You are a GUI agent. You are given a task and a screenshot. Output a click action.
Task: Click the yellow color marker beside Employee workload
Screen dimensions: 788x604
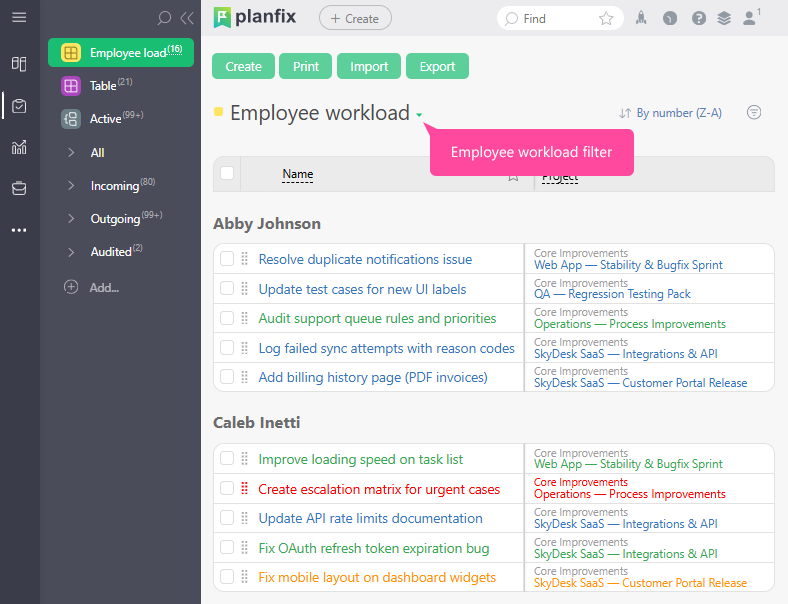[x=219, y=112]
